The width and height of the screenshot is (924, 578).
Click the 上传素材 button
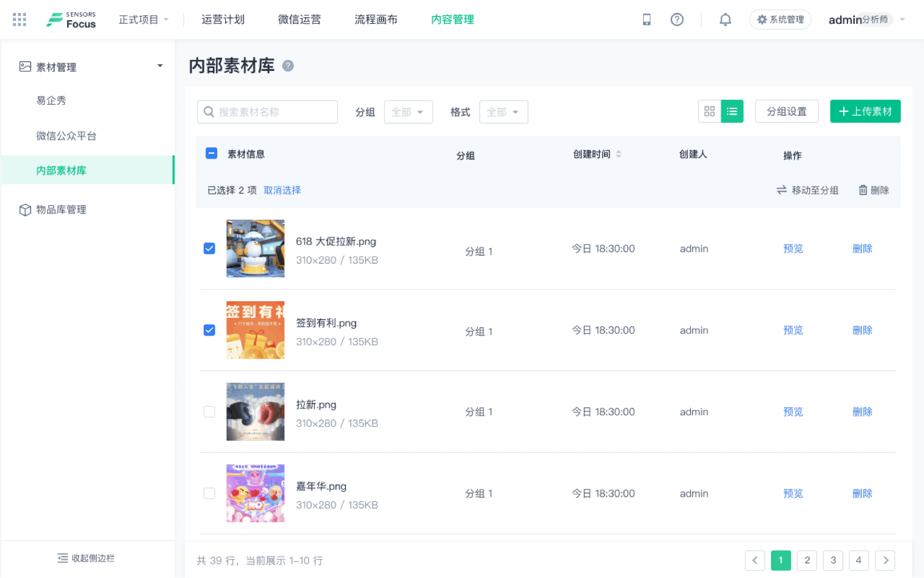865,111
